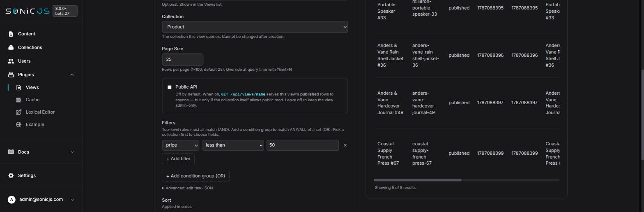Open the admin@sonicjs.com account chevron
Image resolution: width=644 pixels, height=212 pixels.
coord(72,200)
